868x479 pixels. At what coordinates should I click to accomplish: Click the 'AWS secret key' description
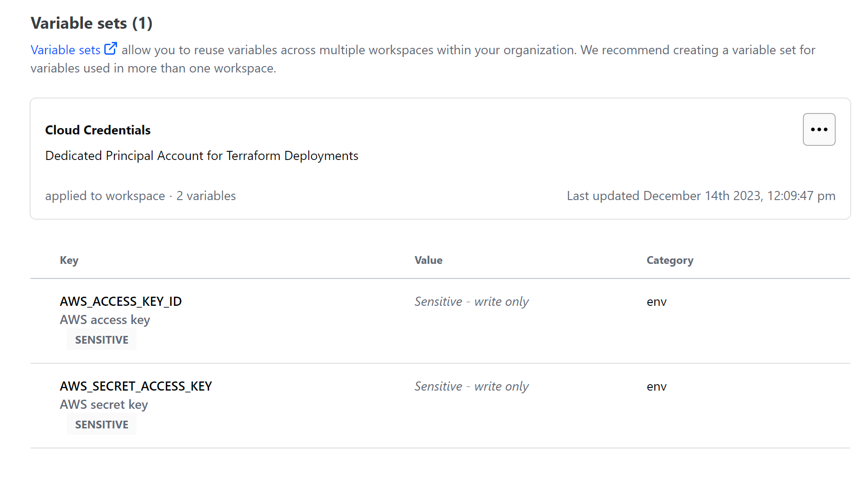[104, 405]
